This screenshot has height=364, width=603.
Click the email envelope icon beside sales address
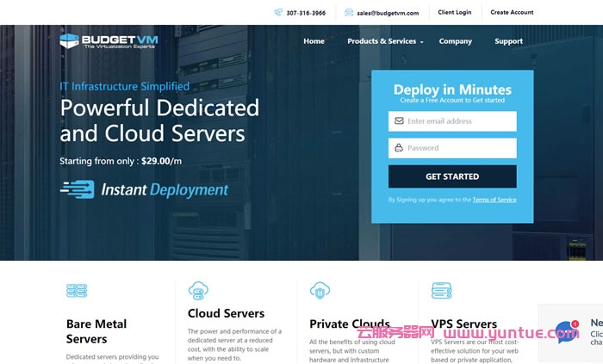349,13
